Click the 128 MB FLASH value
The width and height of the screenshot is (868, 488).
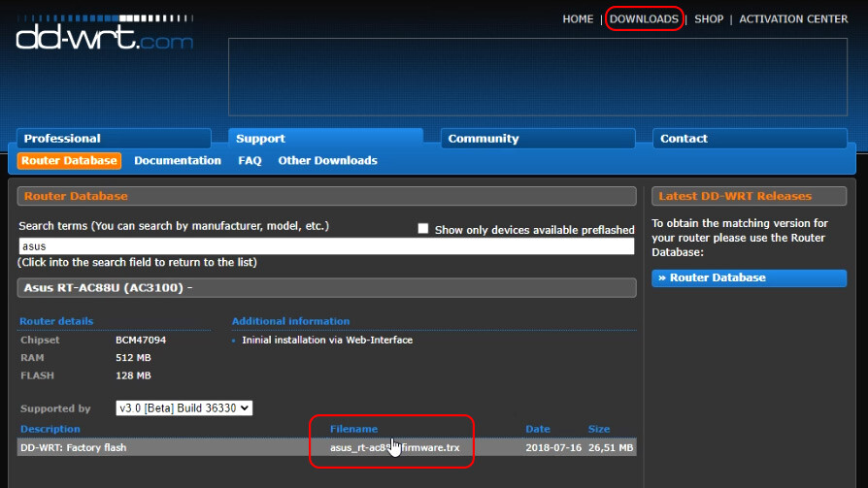133,375
